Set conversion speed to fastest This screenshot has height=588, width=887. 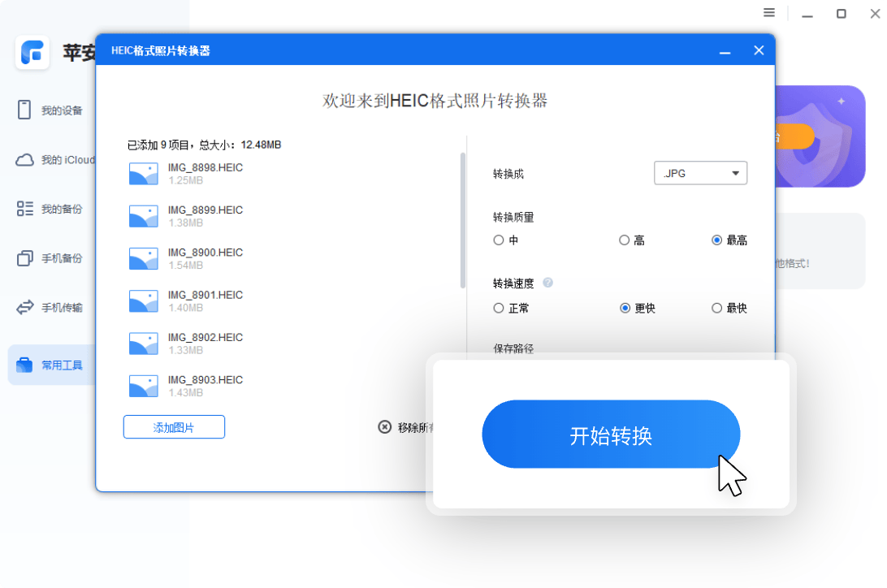716,308
